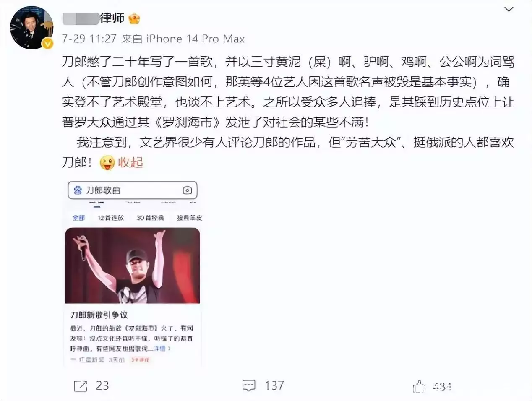Open the 刀郎新歌引争议 headline
Screen dimensions: 532x401
[99, 315]
